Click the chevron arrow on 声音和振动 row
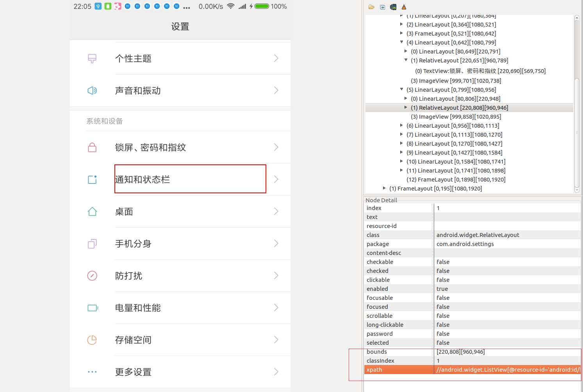583x392 pixels. coord(276,91)
